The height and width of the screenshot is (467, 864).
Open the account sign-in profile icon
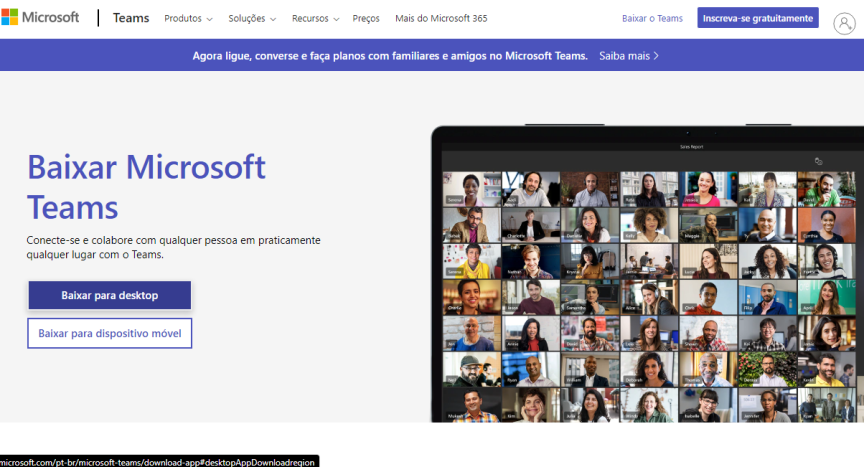pyautogui.click(x=844, y=24)
